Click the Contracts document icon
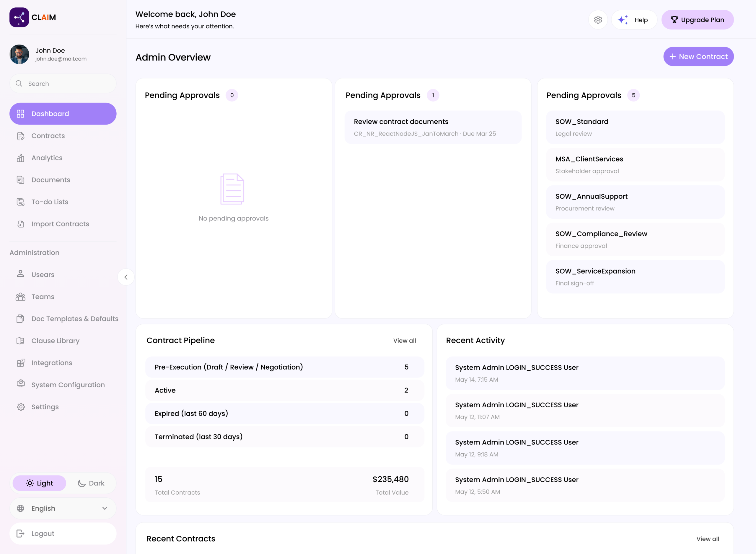The width and height of the screenshot is (756, 554). point(20,136)
